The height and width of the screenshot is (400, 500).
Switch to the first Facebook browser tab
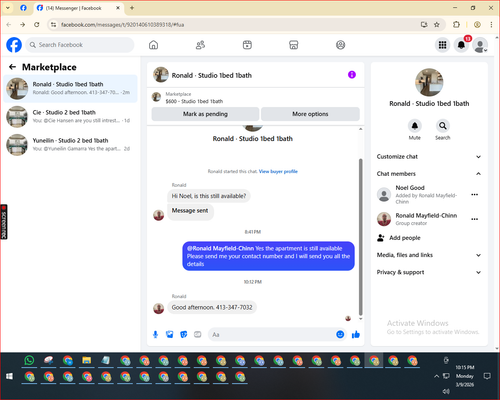pos(23,8)
